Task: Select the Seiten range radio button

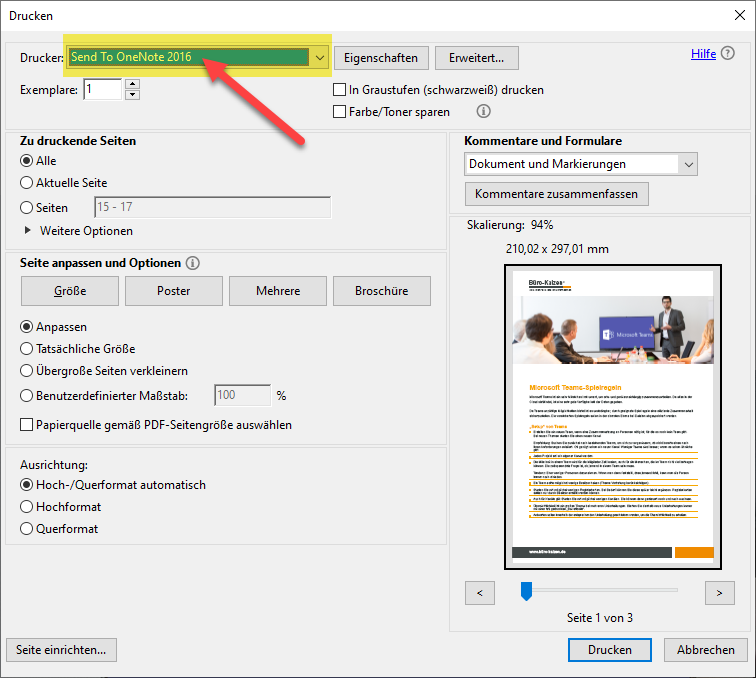Action: tap(27, 208)
